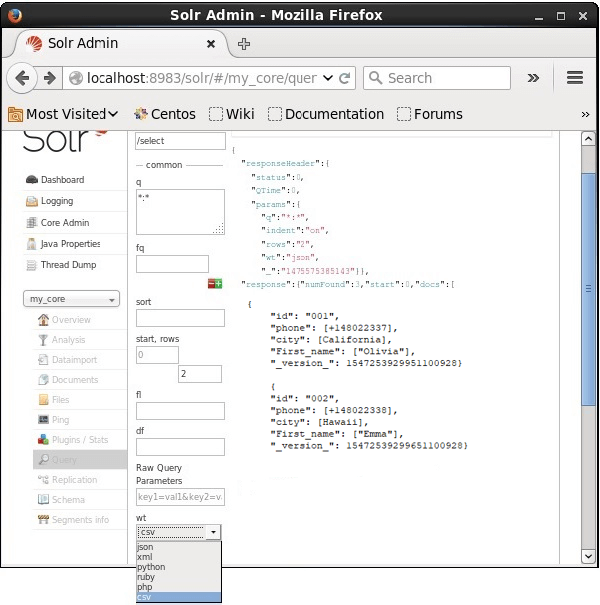Viewport: 600px width, 605px height.
Task: Click the Replication icon
Action: pyautogui.click(x=43, y=480)
